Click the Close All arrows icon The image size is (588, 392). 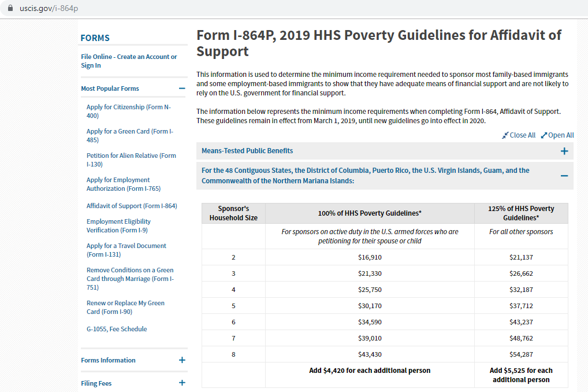[505, 135]
